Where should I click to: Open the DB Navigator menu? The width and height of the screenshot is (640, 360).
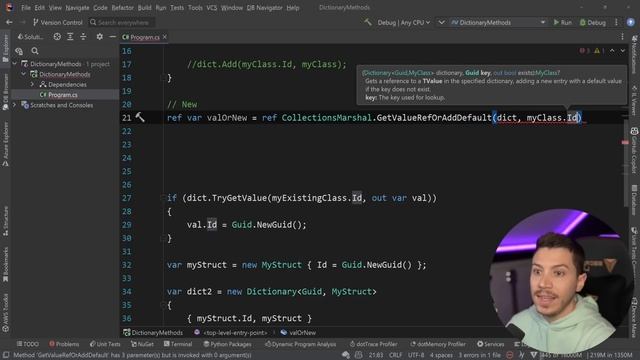(264, 7)
